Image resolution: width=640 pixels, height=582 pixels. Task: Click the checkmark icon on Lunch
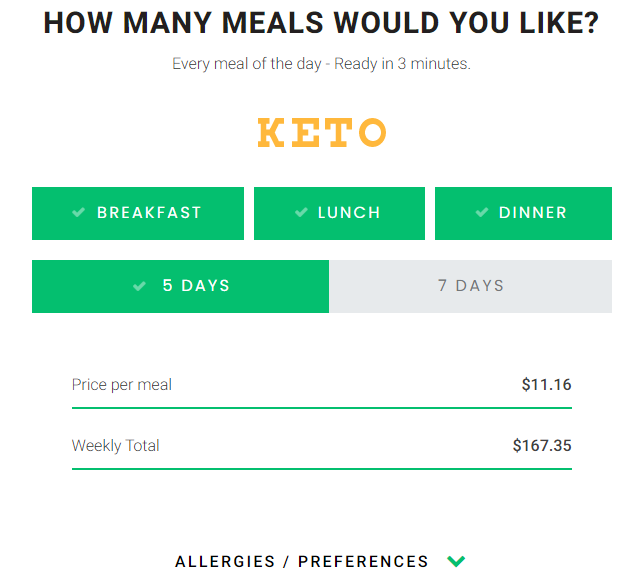click(300, 212)
